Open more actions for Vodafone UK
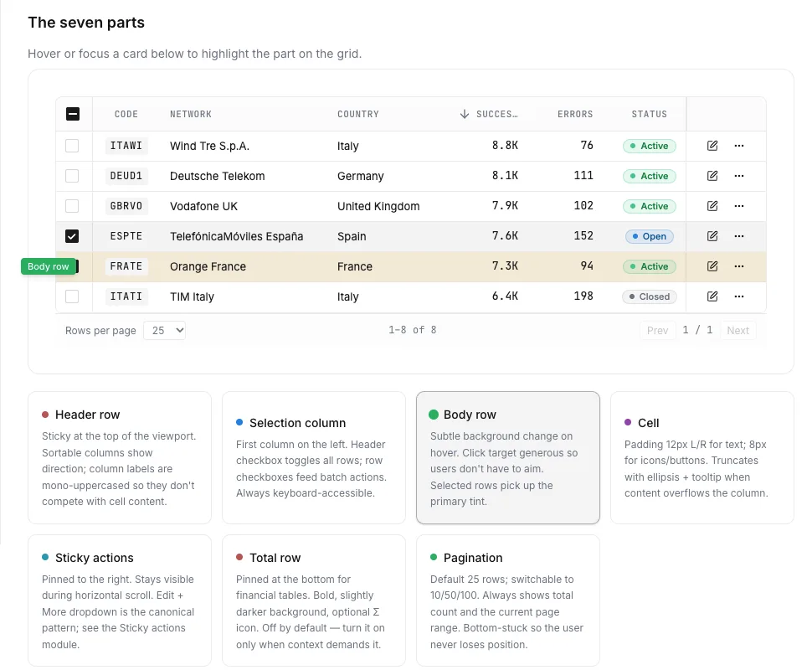This screenshot has width=812, height=670. (x=739, y=206)
